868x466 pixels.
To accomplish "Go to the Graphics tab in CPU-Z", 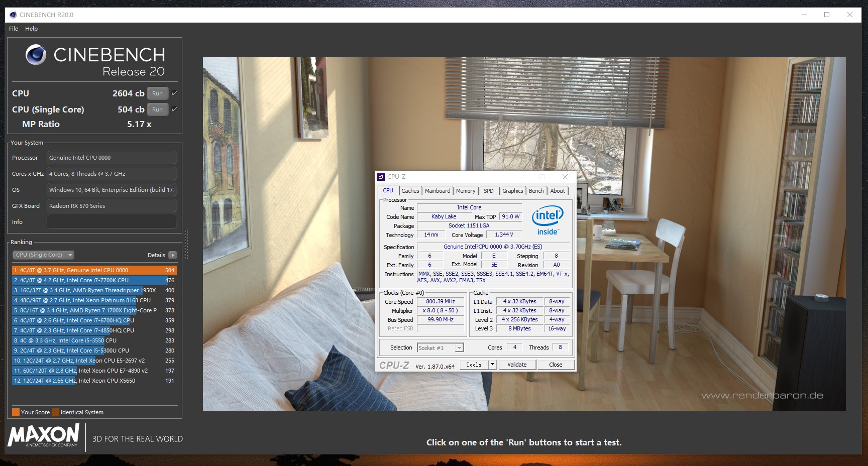I will point(513,191).
